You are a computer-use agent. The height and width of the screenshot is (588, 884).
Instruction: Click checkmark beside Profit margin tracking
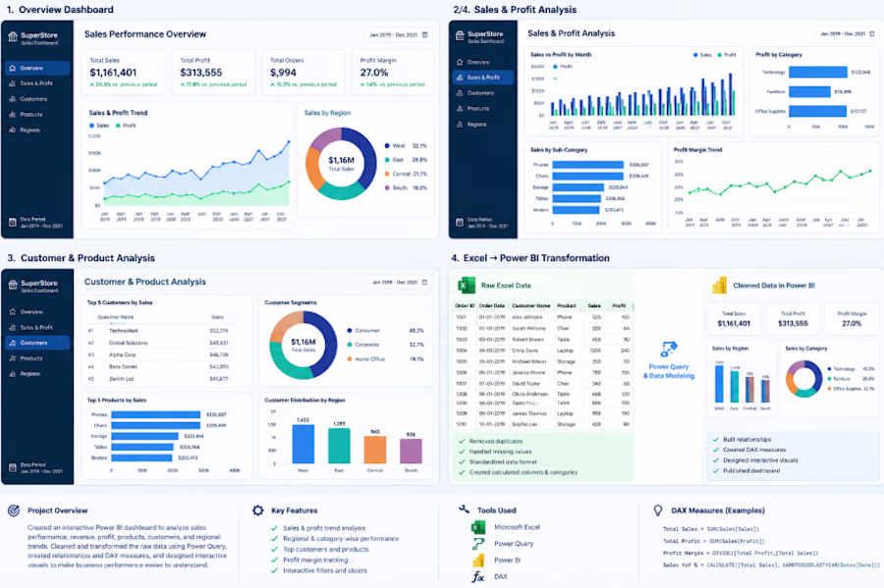tap(275, 560)
